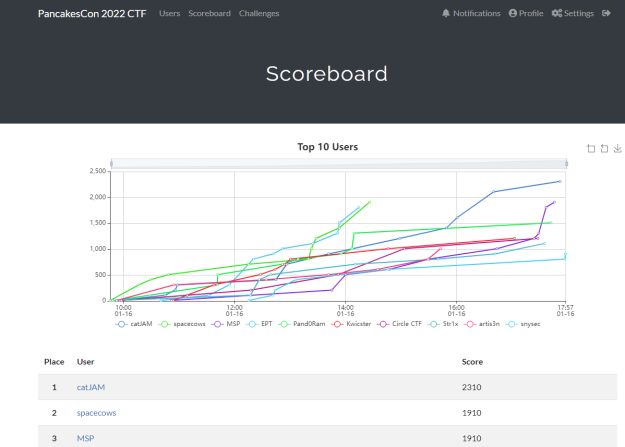Click Settings label in navbar

point(579,14)
